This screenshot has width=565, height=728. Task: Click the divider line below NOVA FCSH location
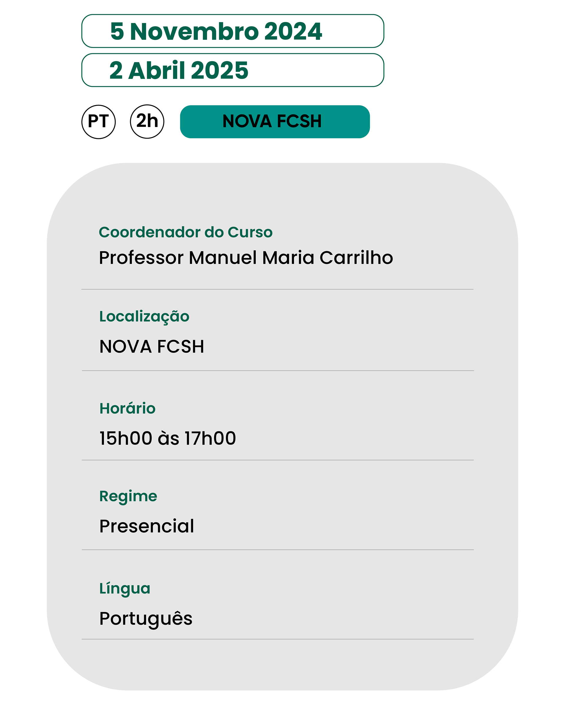tap(278, 371)
